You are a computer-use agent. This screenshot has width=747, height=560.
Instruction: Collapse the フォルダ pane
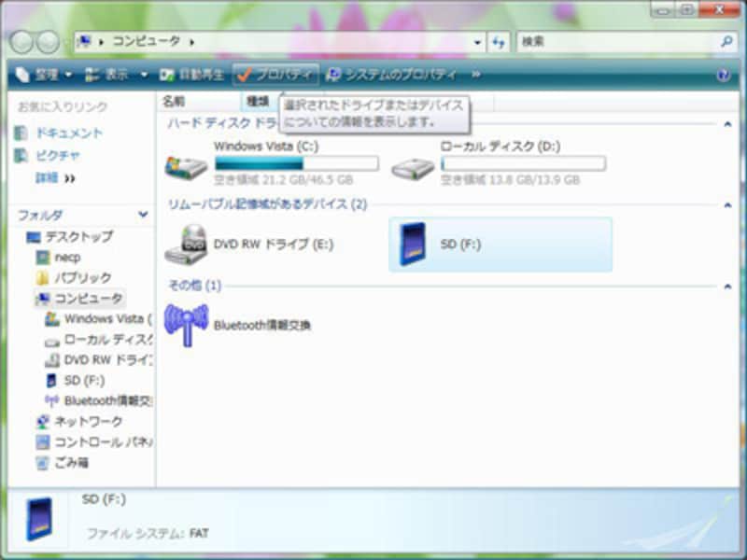pyautogui.click(x=142, y=215)
